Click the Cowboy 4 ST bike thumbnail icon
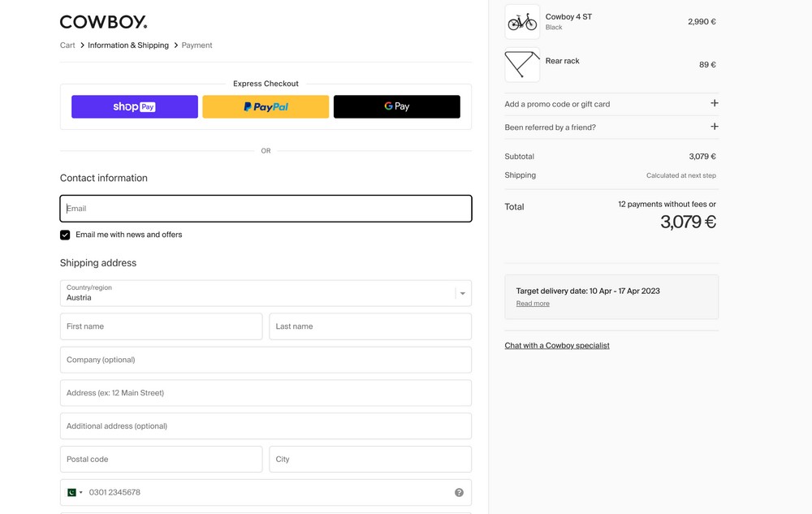 click(521, 21)
